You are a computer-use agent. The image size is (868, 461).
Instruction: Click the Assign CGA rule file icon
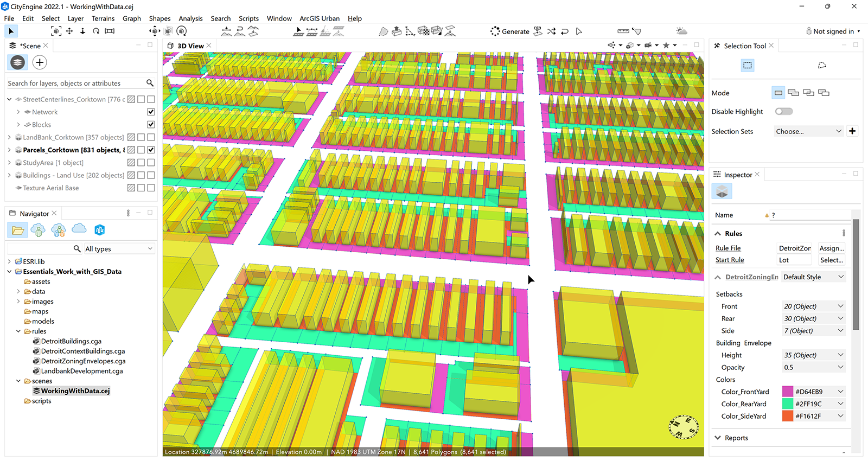(x=538, y=31)
